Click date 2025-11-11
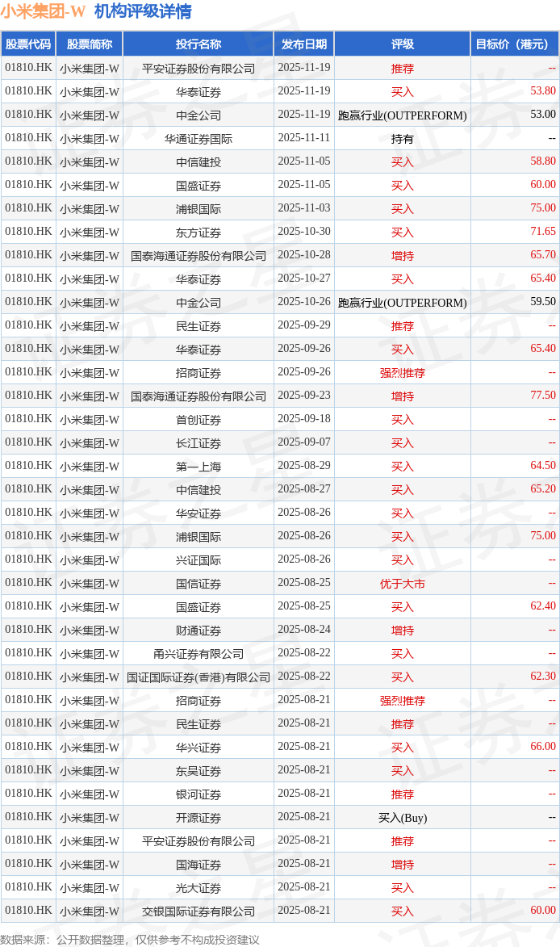Viewport: 560px width, 947px height. [x=304, y=138]
